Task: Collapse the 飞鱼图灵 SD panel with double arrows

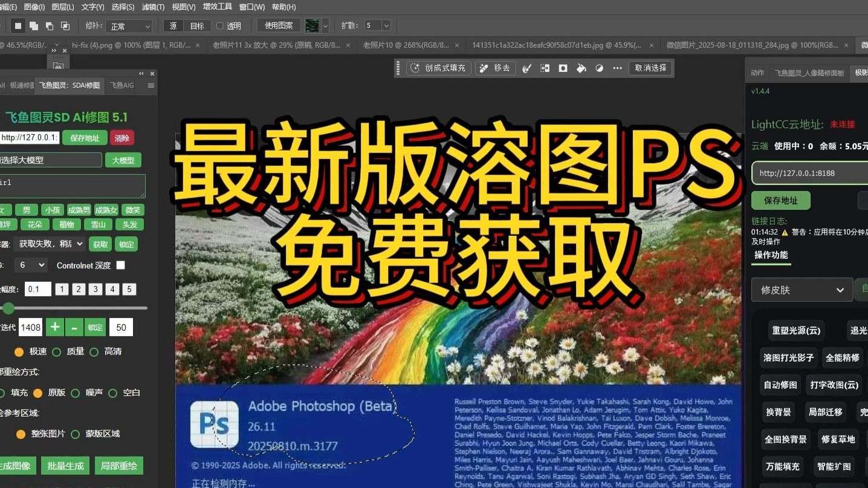Action: [x=141, y=73]
